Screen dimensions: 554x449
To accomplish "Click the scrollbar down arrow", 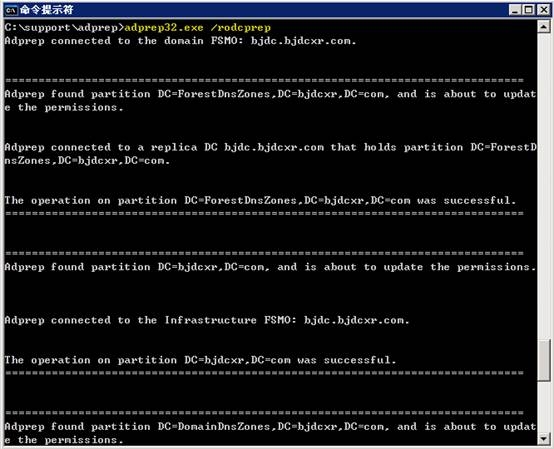I will point(544,439).
